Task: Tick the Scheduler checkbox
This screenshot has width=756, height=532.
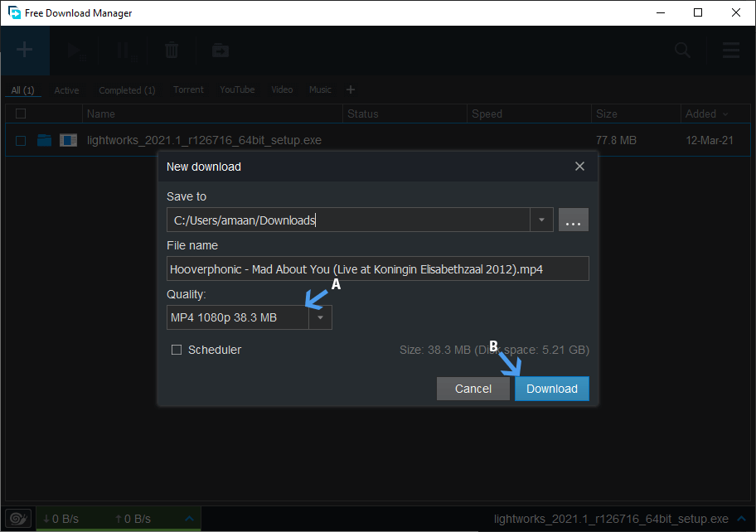Action: click(177, 350)
